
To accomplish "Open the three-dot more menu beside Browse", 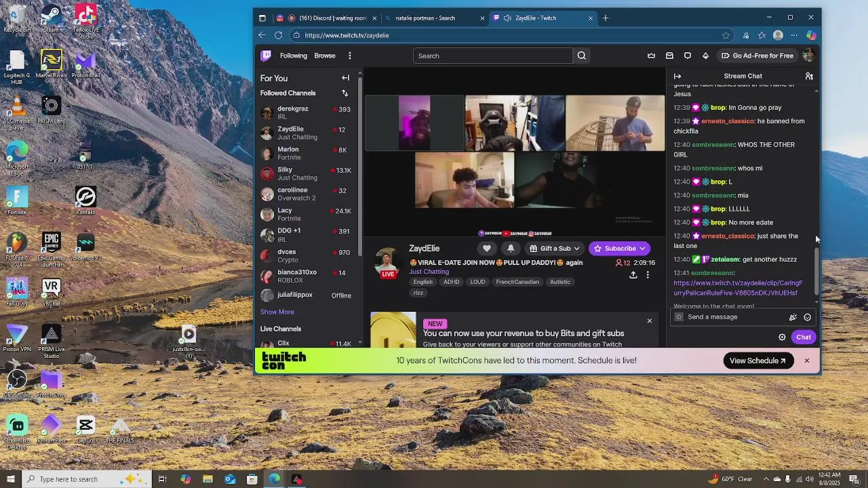I will pos(350,56).
